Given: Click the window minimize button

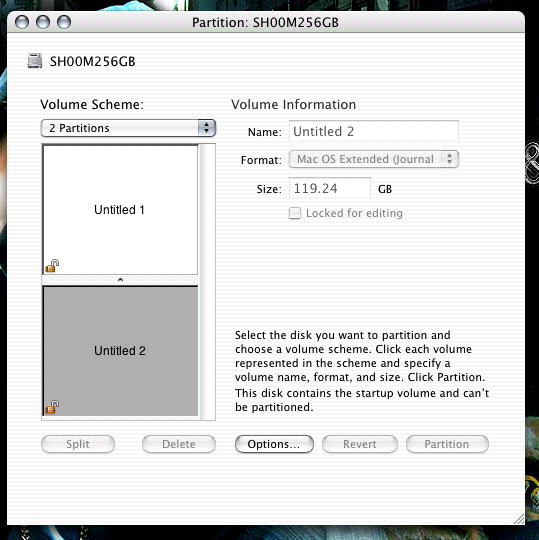Looking at the screenshot, I should click(x=43, y=22).
